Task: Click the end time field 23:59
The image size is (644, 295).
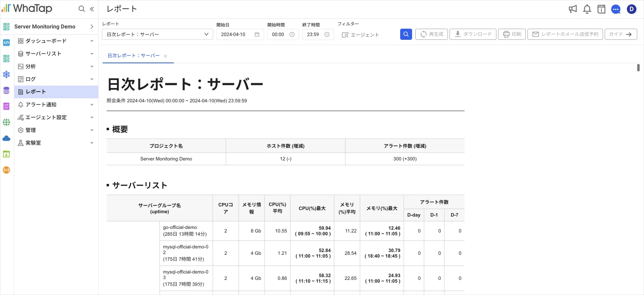Action: tap(318, 34)
